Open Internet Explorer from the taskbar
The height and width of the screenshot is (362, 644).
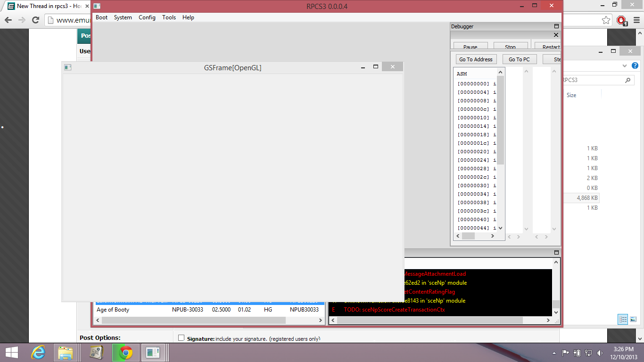(x=38, y=352)
